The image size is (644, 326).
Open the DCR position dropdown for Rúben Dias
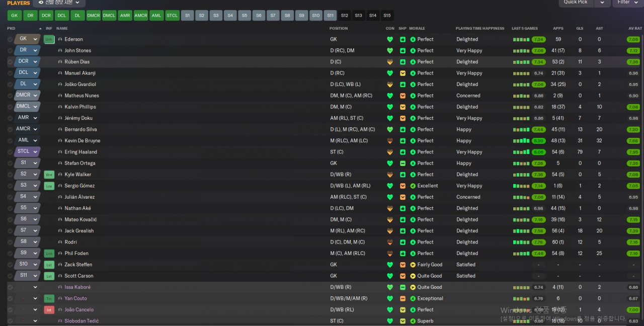pyautogui.click(x=35, y=62)
